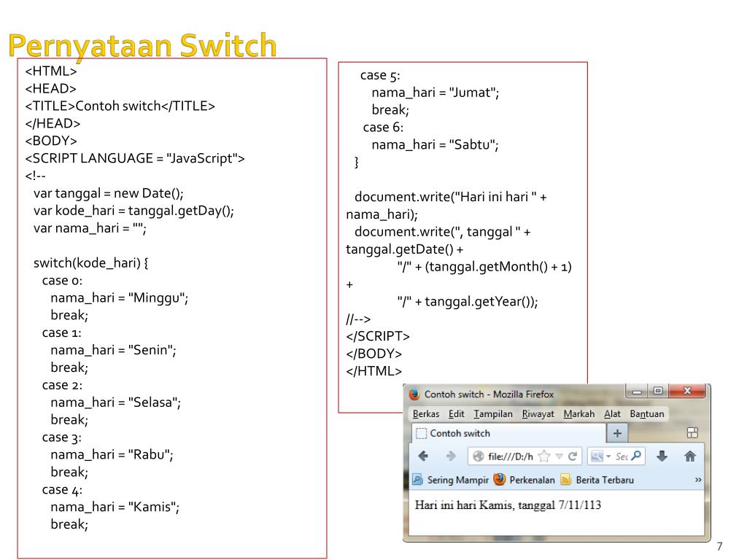Click the Pernyataan Switch slide title
This screenshot has width=747, height=560.
click(x=142, y=46)
